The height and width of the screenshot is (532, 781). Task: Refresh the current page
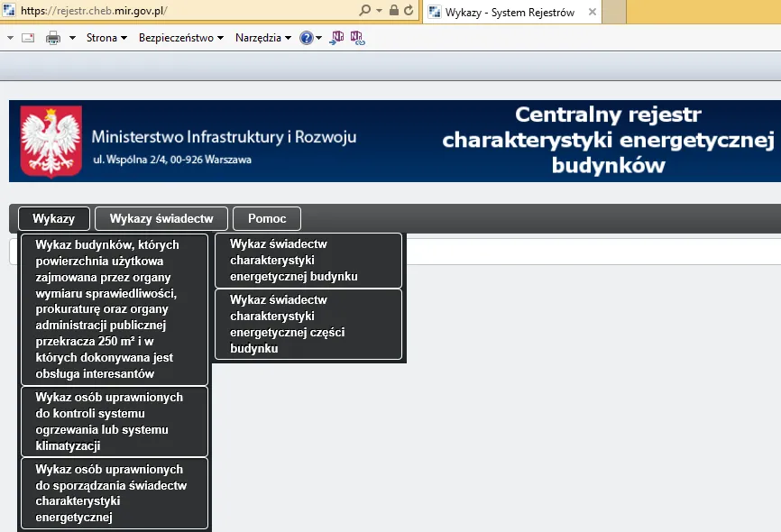(407, 10)
